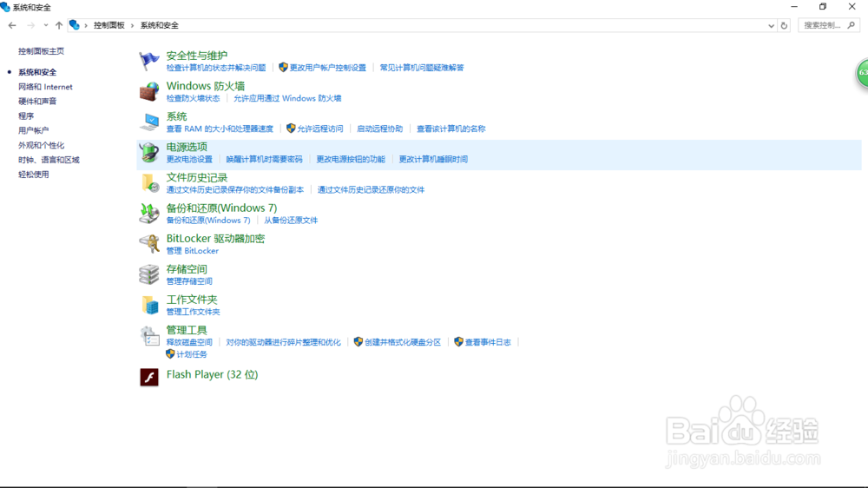Open 释放磁盘空间 link
This screenshot has height=488, width=868.
pos(189,342)
